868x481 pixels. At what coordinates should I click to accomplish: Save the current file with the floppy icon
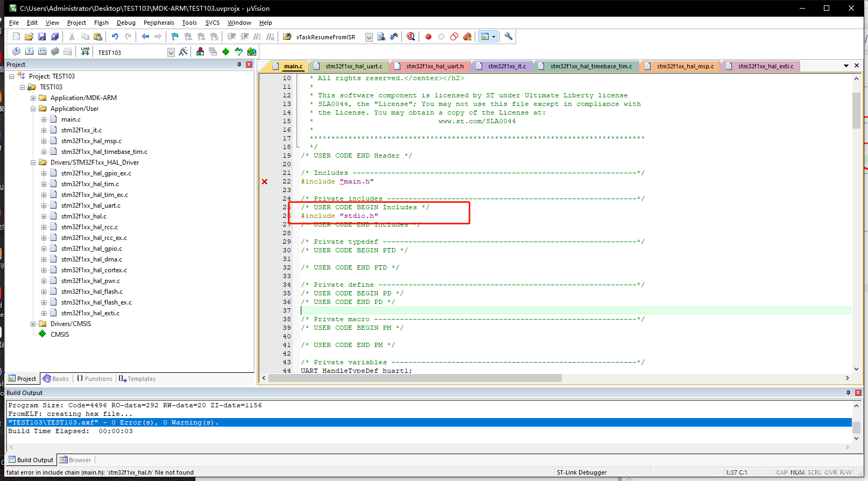tap(42, 37)
